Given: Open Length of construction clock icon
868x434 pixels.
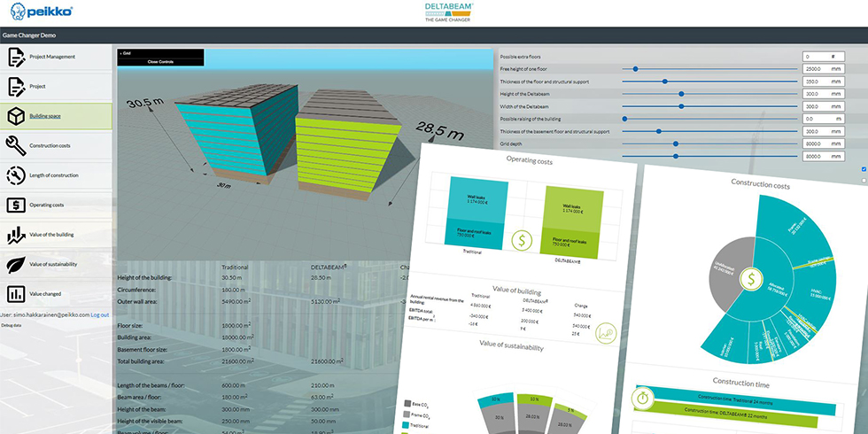Looking at the screenshot, I should (16, 175).
